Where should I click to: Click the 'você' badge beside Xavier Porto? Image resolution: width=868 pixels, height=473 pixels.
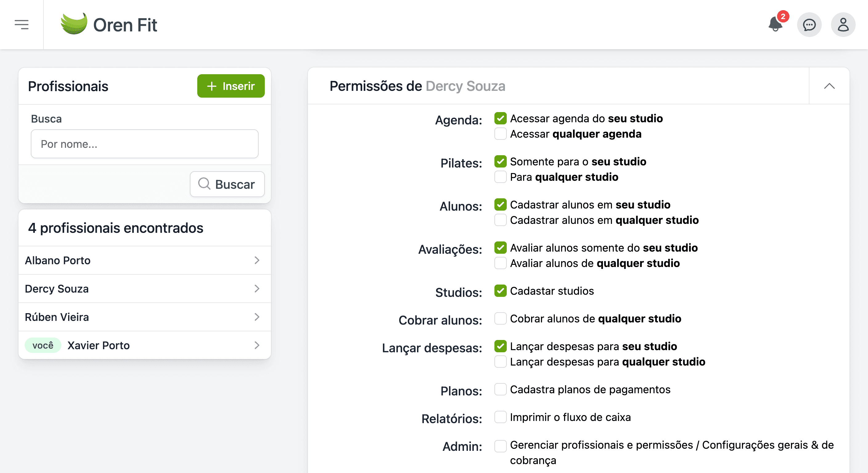(43, 345)
